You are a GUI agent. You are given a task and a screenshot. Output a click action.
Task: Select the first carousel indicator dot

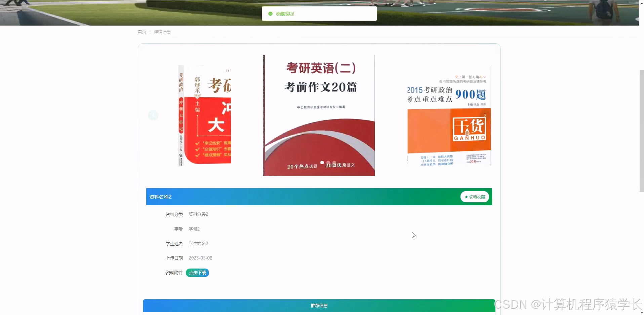(322, 163)
